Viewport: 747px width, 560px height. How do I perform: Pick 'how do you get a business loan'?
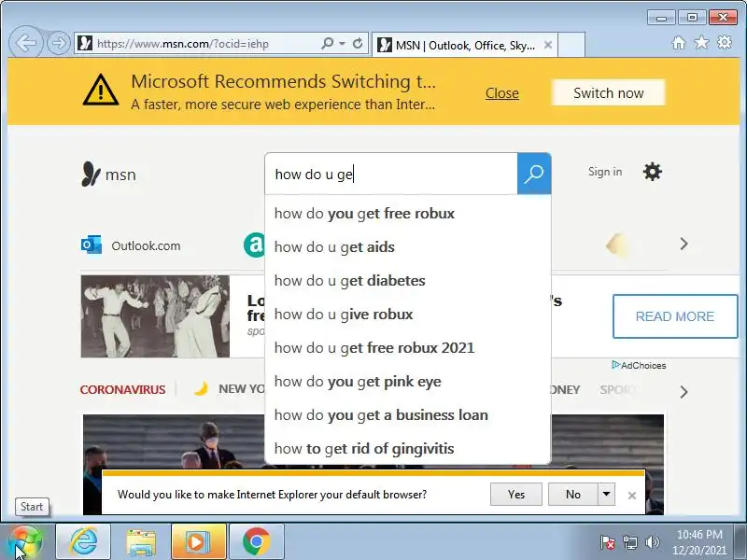point(408,414)
